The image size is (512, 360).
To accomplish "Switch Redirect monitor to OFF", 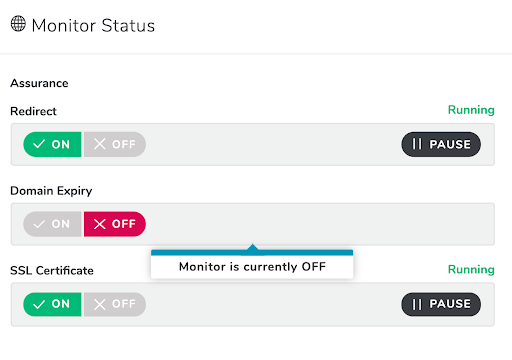I will click(115, 144).
